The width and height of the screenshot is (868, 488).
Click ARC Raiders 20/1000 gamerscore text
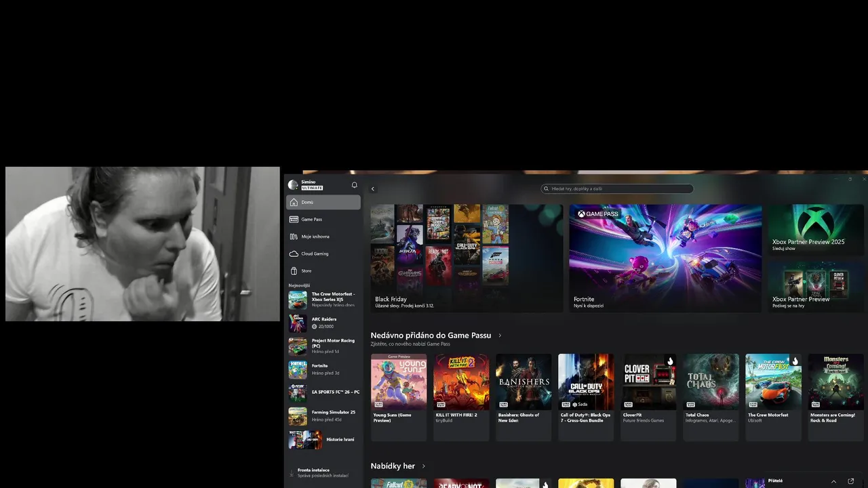(x=325, y=327)
